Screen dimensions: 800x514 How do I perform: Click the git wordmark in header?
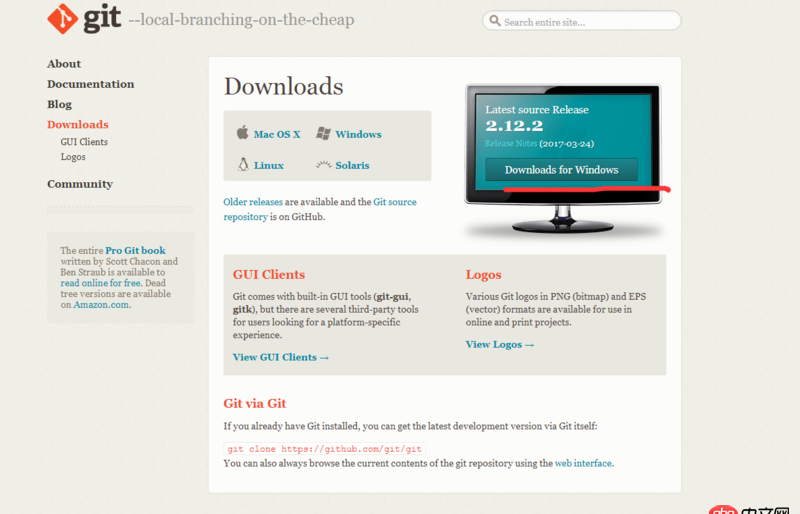(x=102, y=18)
